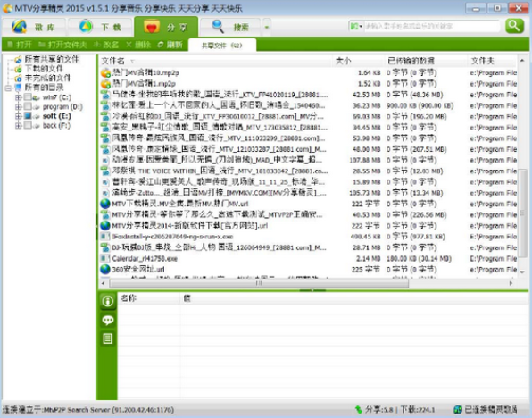
Task: Click the horizontal scrollbar right arrow
Action: point(511,283)
